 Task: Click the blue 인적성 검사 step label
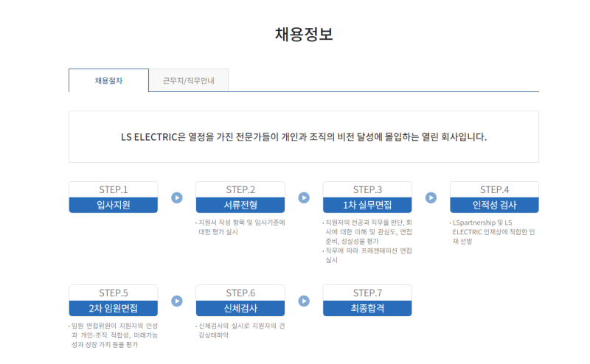point(494,205)
